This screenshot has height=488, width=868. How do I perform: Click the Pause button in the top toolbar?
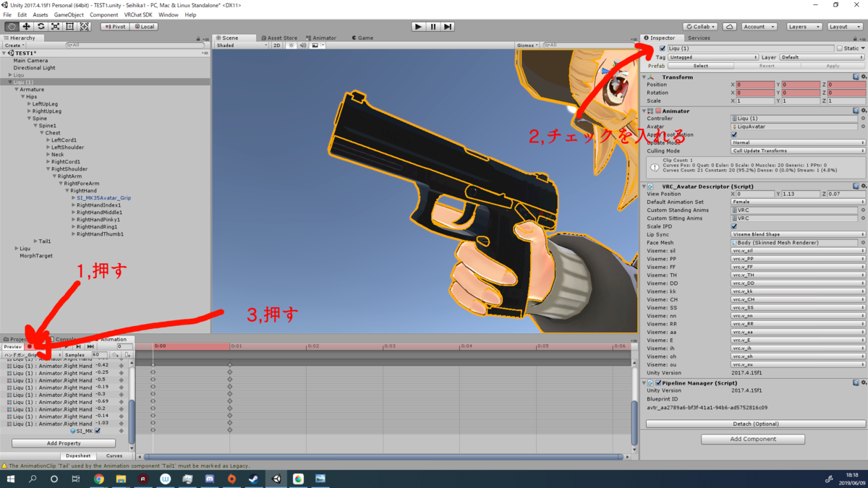(433, 27)
